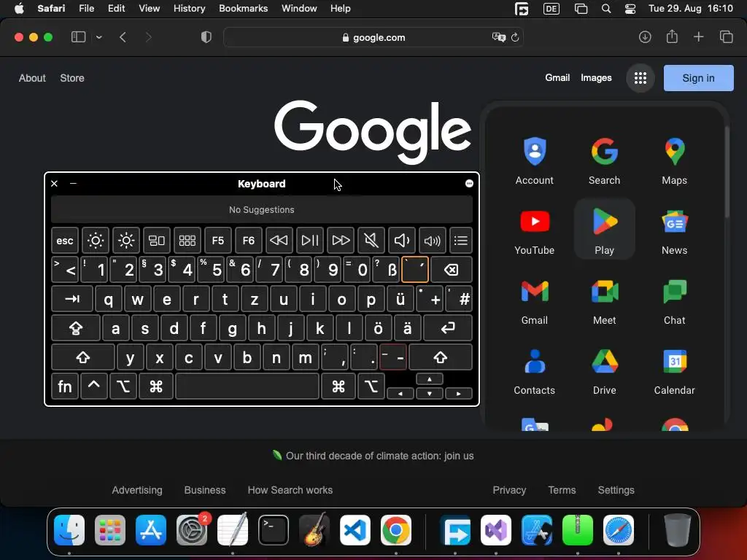This screenshot has width=747, height=560.
Task: Open YouTube from apps panel
Action: point(535,230)
